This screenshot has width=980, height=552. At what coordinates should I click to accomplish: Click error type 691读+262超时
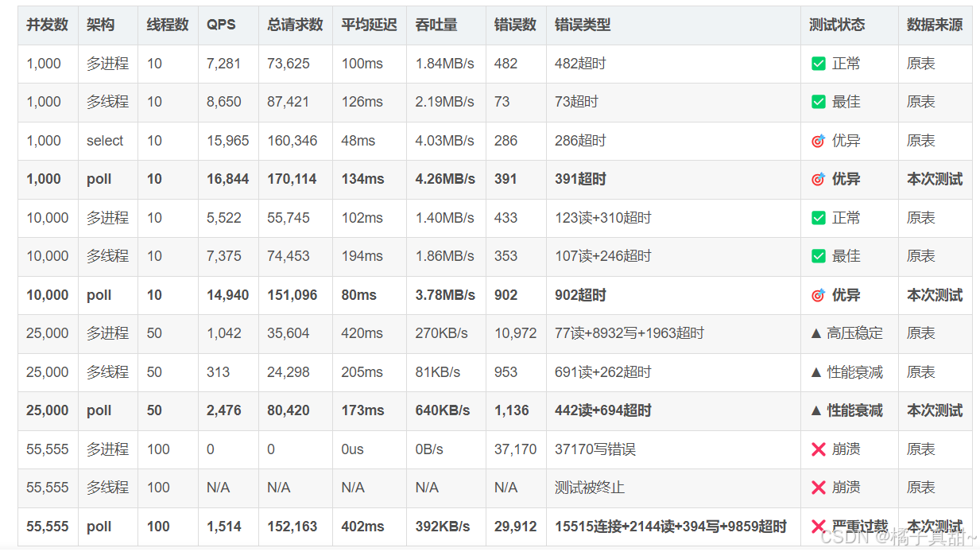603,372
